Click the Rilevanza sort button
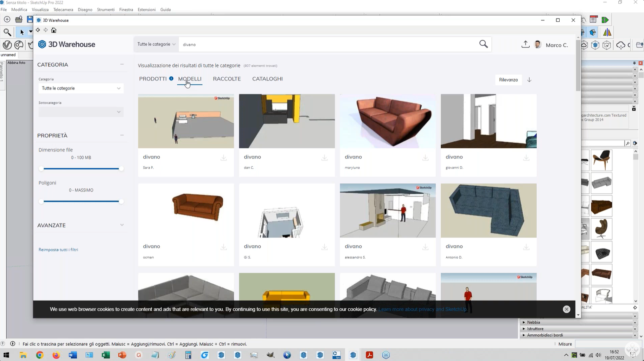 coord(508,80)
